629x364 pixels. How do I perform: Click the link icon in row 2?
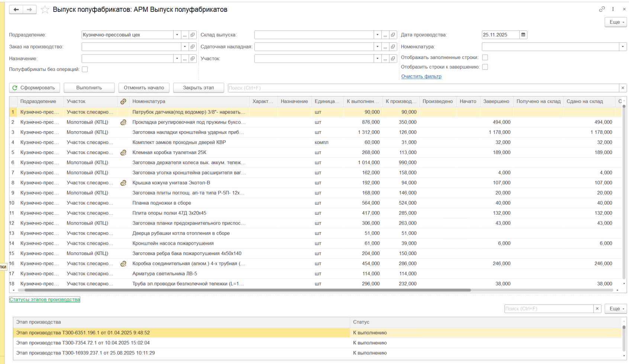123,122
